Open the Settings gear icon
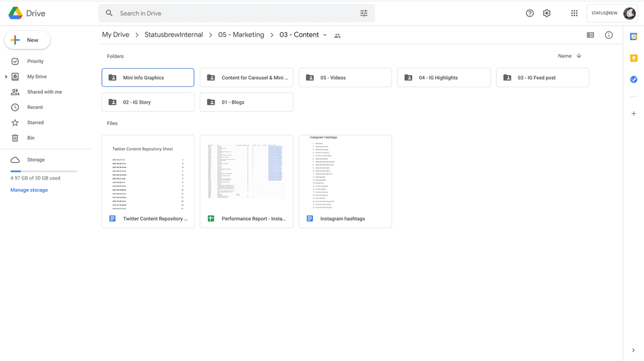Screen dimensions: 644x361 click(x=547, y=14)
